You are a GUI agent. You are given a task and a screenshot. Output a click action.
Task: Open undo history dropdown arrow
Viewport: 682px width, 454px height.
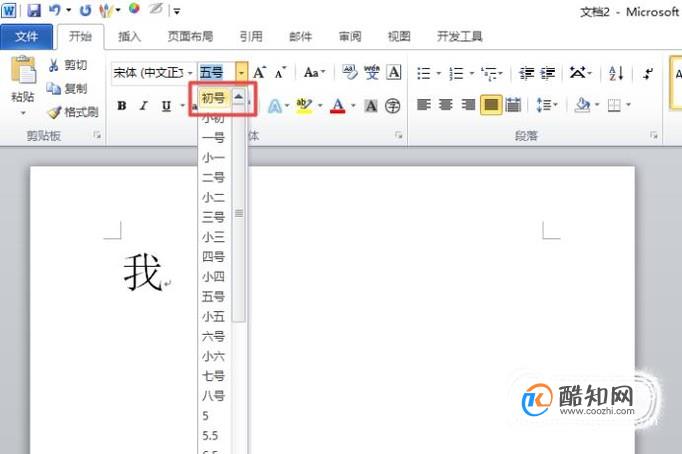69,10
